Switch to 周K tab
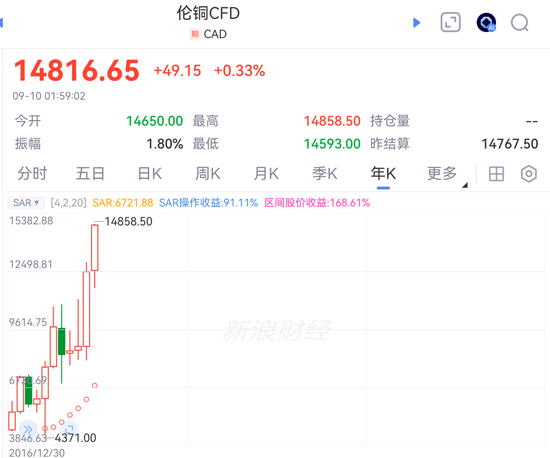 coord(208,174)
